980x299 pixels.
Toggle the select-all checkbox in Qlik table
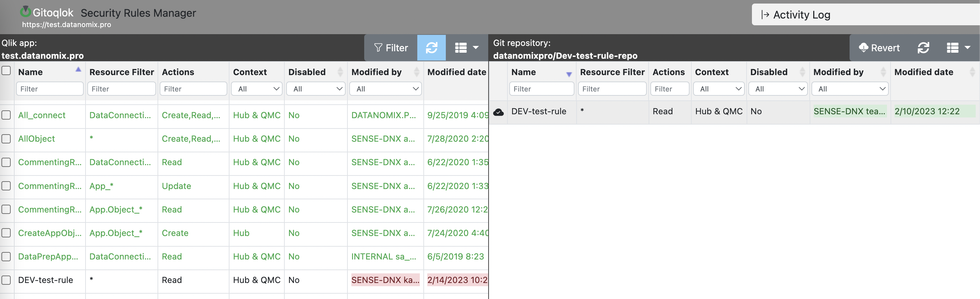point(6,71)
